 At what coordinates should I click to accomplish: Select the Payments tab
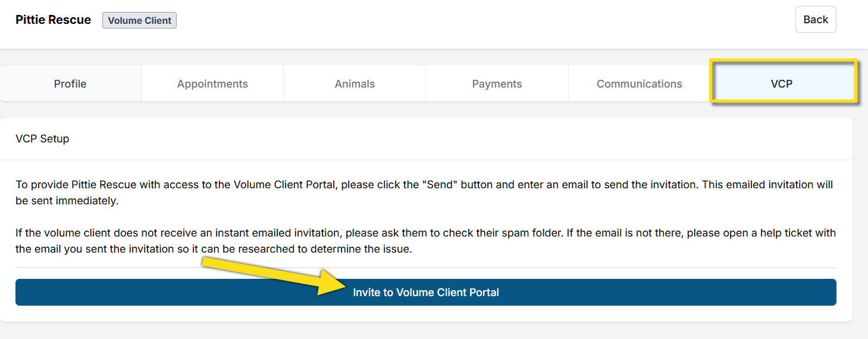[497, 84]
